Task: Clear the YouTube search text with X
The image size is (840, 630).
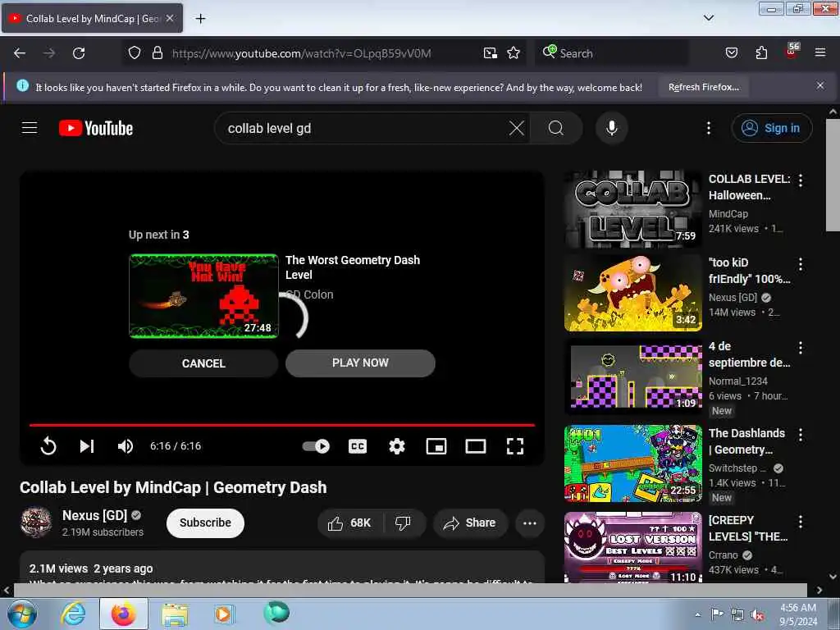Action: click(x=517, y=128)
